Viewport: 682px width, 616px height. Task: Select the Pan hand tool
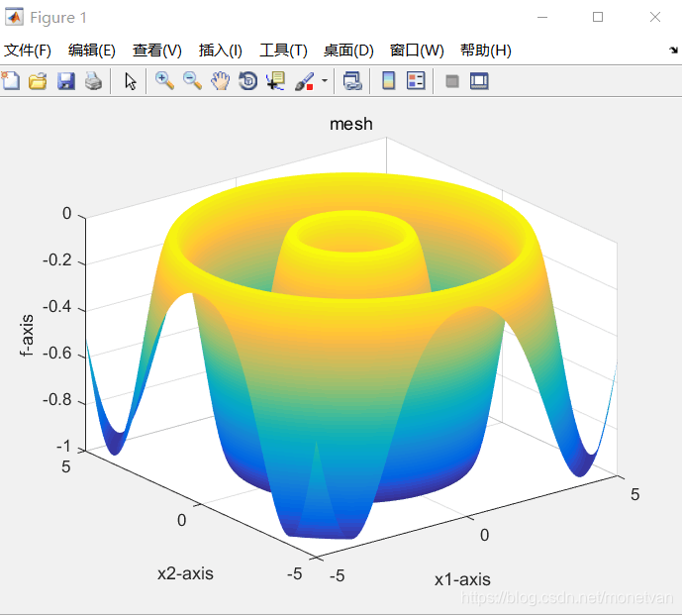click(220, 81)
